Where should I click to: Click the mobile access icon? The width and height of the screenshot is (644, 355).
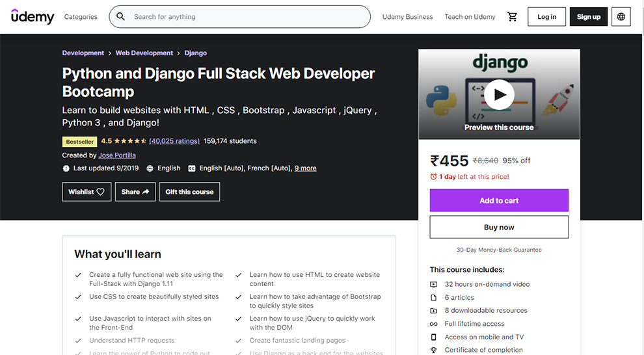pos(434,337)
